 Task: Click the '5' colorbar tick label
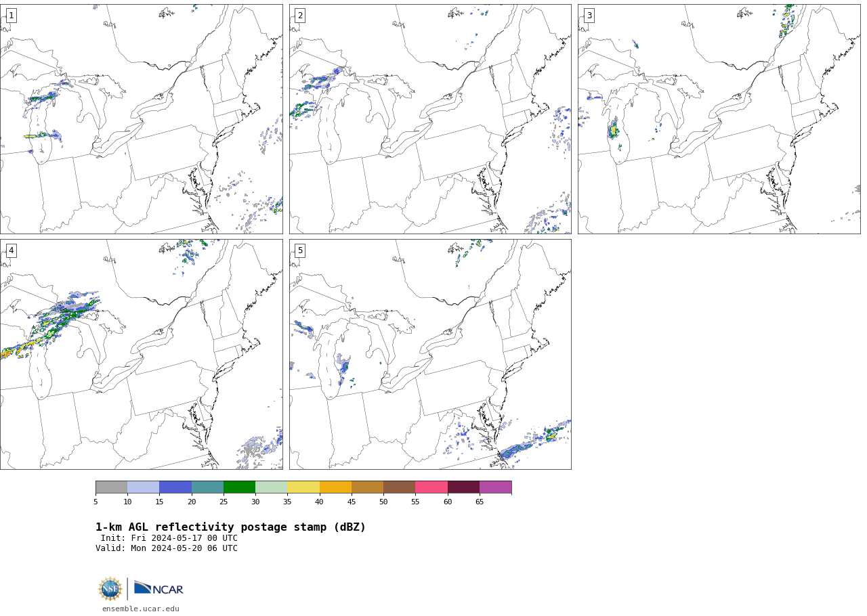96,502
